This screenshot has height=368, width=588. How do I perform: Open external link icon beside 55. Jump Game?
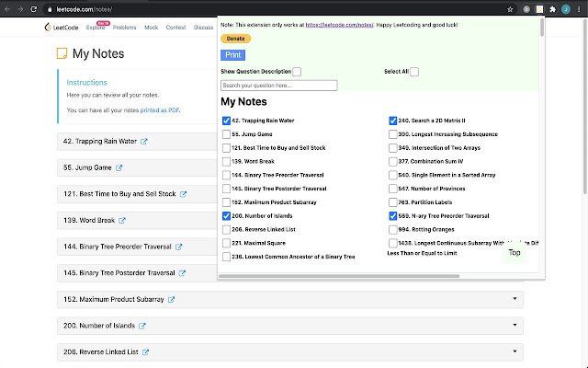(x=119, y=167)
